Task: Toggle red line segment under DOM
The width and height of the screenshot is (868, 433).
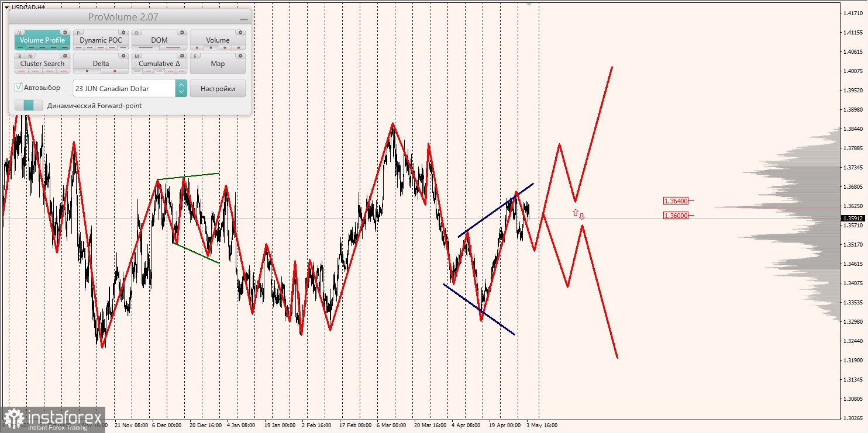Action: point(173,48)
